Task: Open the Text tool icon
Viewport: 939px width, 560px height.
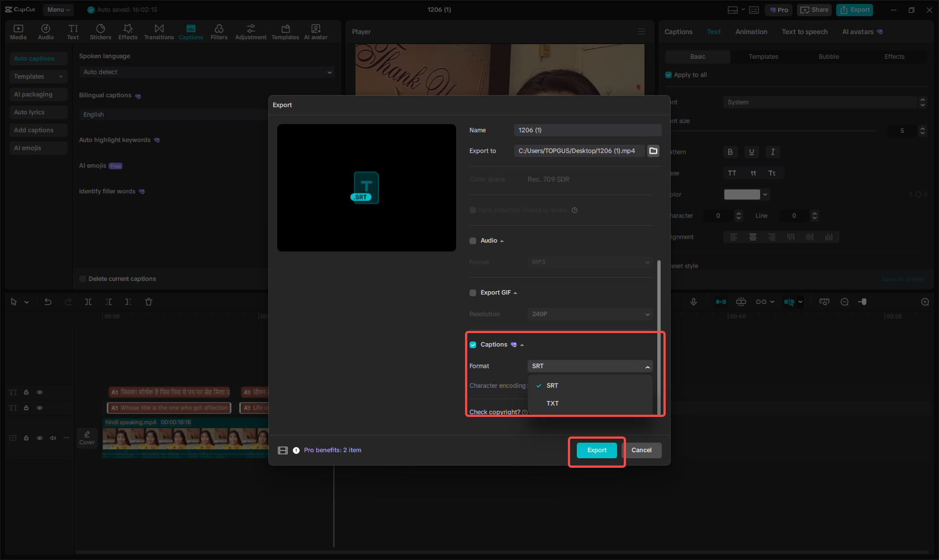Action: pyautogui.click(x=73, y=32)
